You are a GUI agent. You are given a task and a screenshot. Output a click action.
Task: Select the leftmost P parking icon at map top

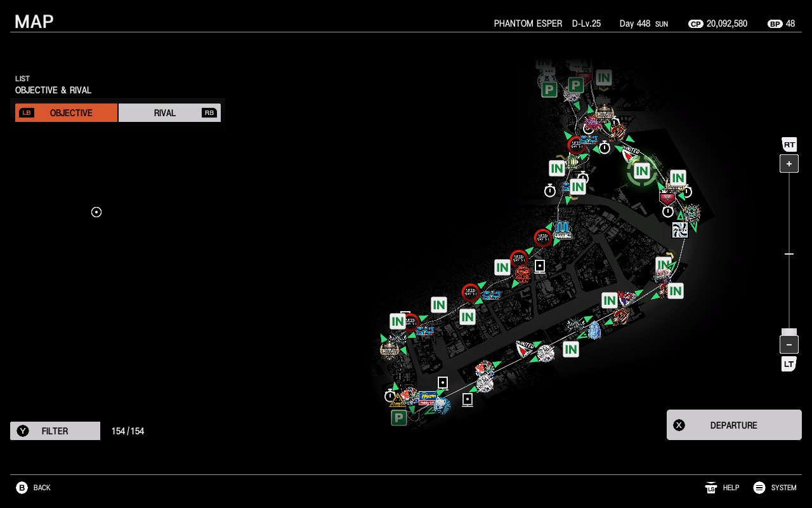pyautogui.click(x=549, y=90)
